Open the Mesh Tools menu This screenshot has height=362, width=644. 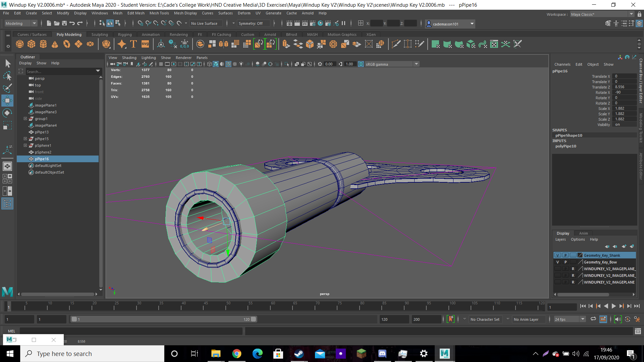coord(159,13)
